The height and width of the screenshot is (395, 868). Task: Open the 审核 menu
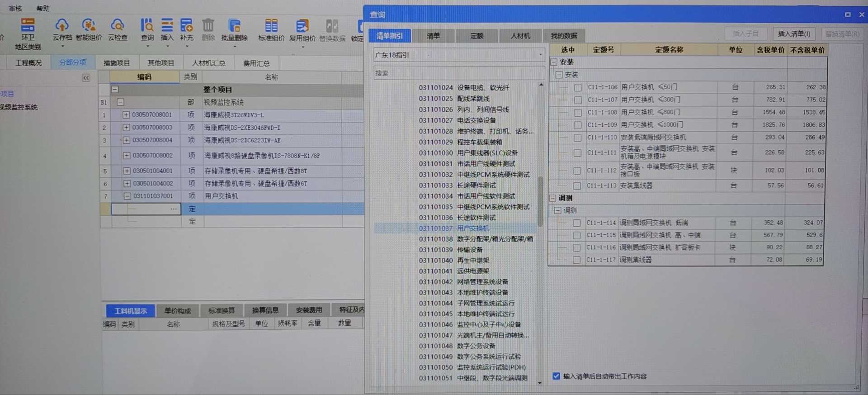(x=15, y=9)
